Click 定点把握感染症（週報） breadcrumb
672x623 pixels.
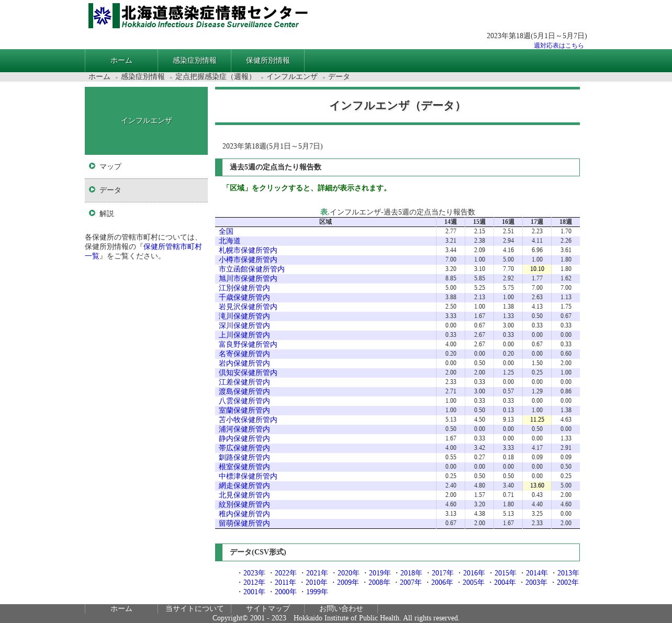[x=216, y=77]
